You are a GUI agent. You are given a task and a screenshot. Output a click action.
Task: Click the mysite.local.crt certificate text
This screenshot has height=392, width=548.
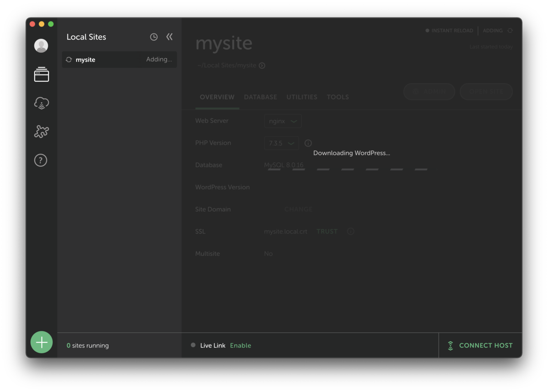(285, 231)
